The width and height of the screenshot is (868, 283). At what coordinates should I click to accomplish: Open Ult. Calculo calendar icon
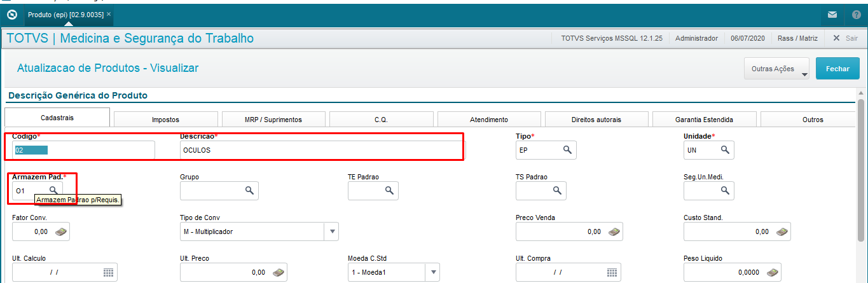click(x=108, y=272)
